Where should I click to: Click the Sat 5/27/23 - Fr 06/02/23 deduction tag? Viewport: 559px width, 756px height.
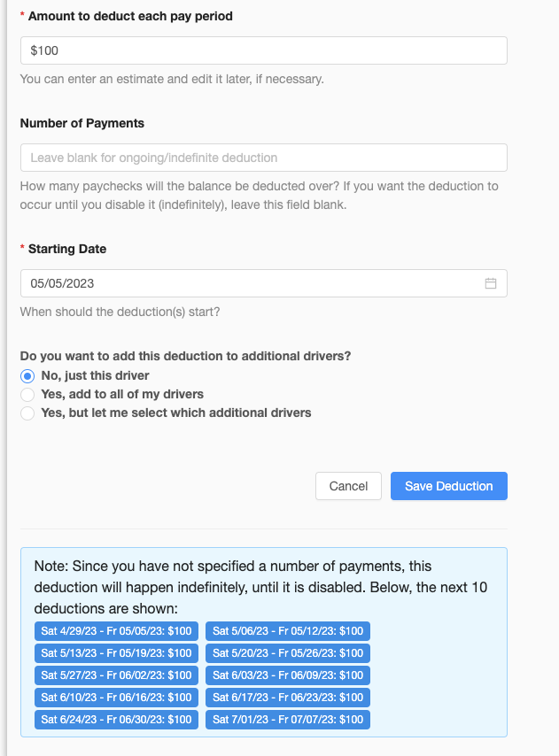click(116, 675)
